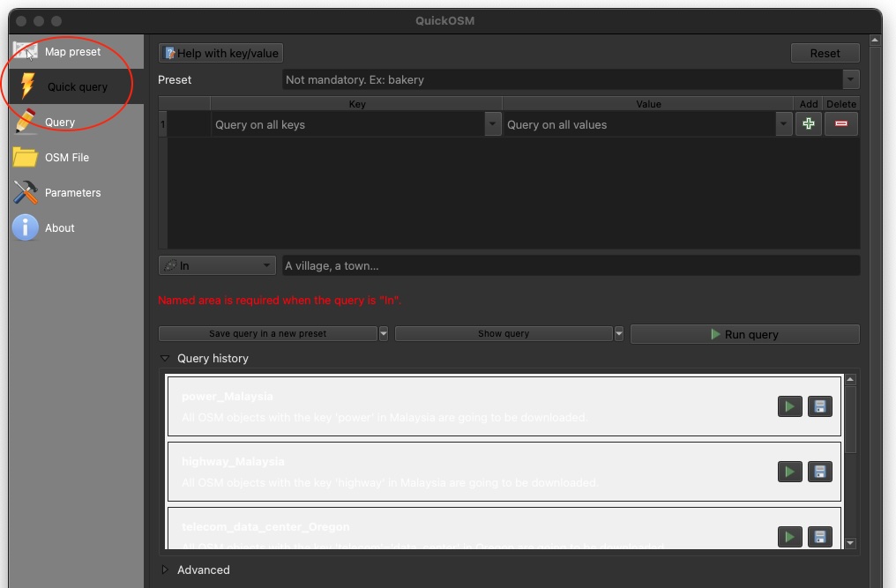The height and width of the screenshot is (588, 896).
Task: Switch to the Query tab
Action: (x=60, y=123)
